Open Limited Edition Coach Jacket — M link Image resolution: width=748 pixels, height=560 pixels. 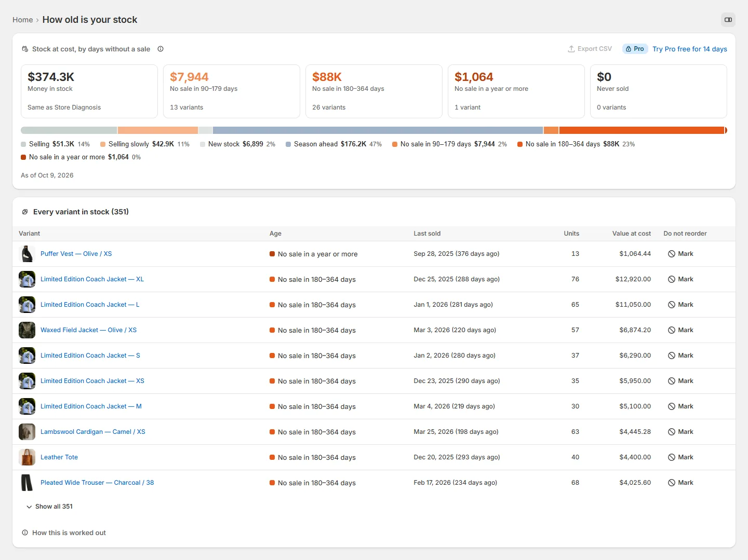[x=91, y=406]
